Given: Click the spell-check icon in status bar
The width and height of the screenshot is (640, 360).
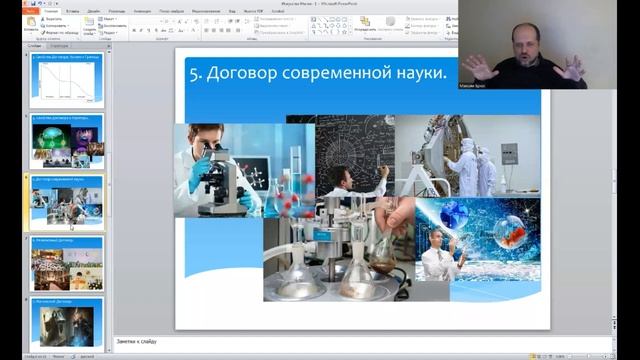Looking at the screenshot, I should click(x=73, y=356).
